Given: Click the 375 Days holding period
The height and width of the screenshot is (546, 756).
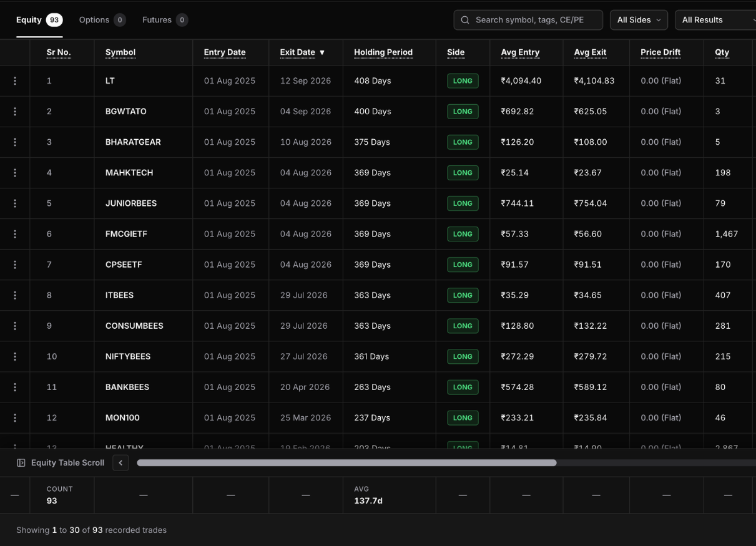Looking at the screenshot, I should tap(372, 142).
